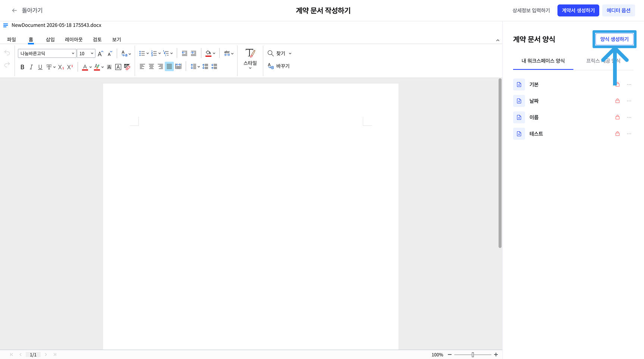Click the line spacing icon
The height and width of the screenshot is (359, 644).
coord(193,66)
